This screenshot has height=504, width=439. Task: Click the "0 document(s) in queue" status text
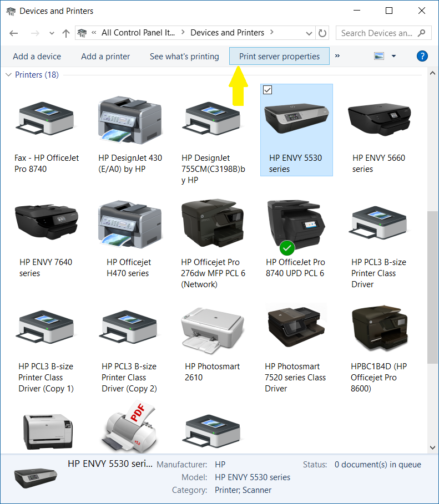tap(378, 465)
